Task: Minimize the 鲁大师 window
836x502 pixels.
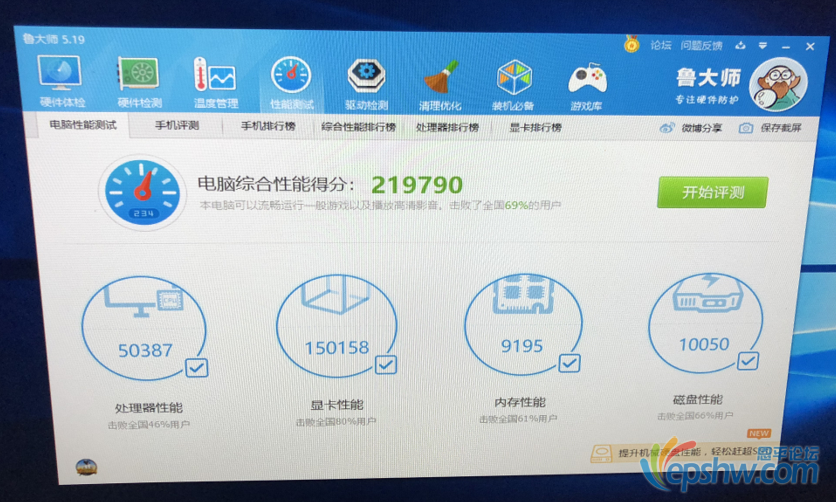Action: tap(785, 47)
